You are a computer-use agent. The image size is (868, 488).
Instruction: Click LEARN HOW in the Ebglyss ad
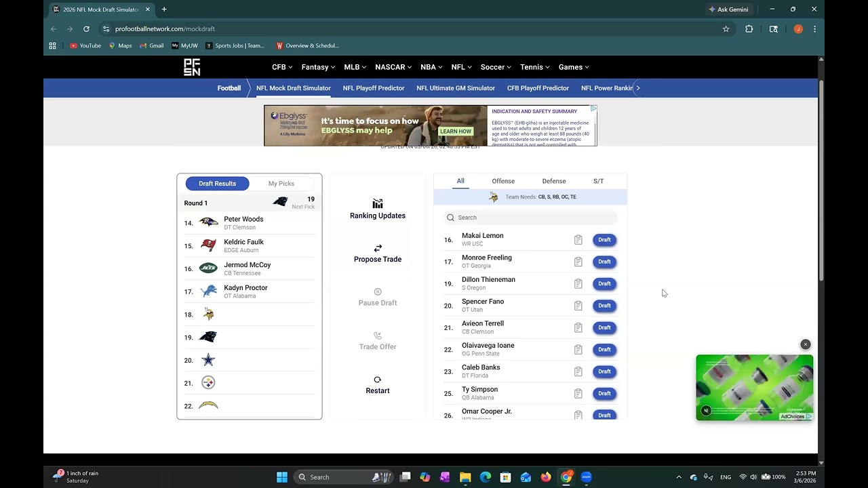pos(456,131)
